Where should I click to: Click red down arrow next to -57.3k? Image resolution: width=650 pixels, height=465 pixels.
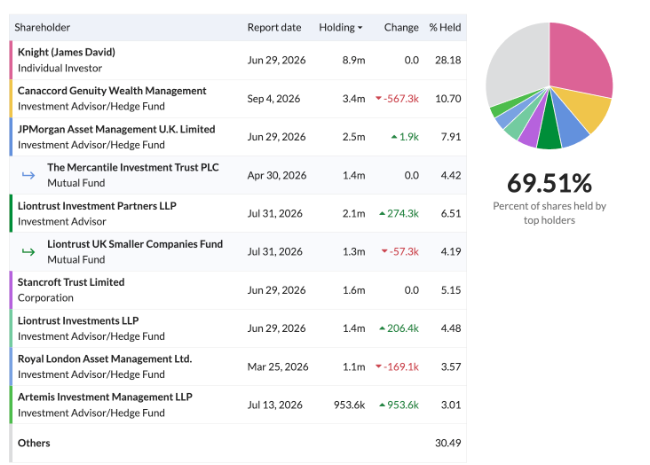pos(384,252)
